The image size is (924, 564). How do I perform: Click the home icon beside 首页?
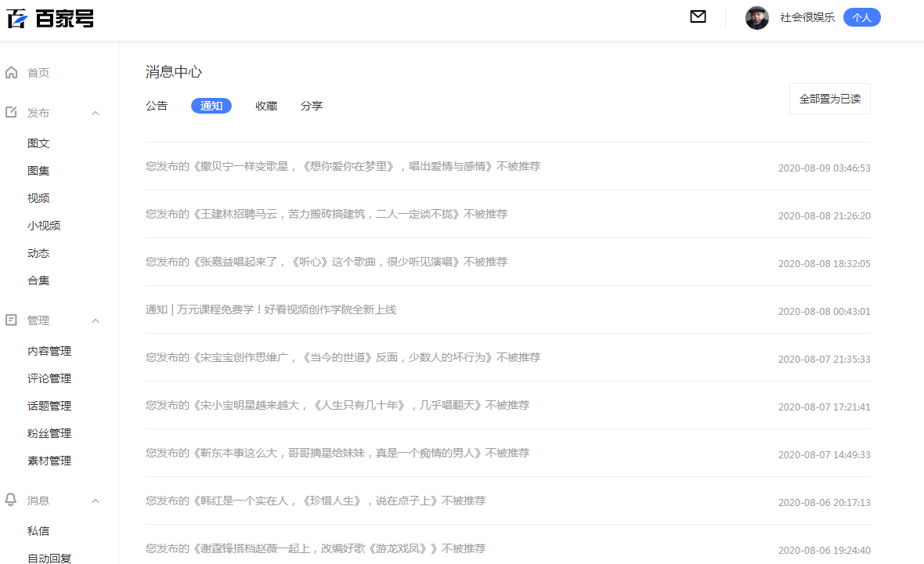(x=11, y=73)
